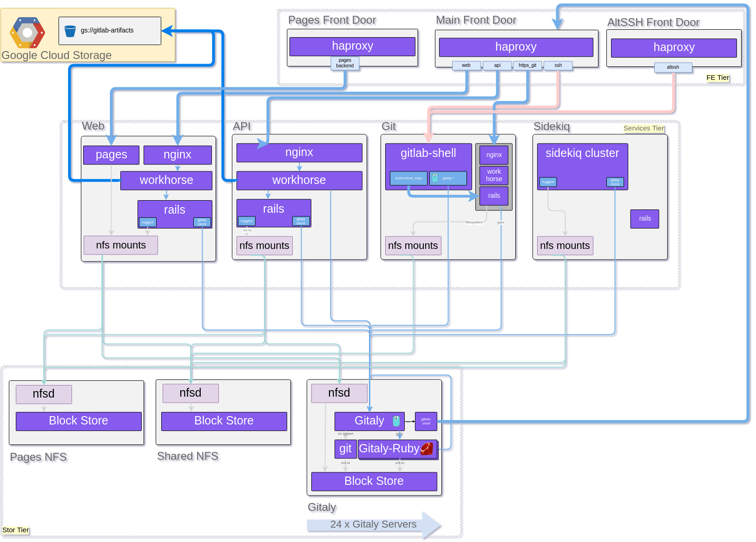Click haproxy in Pages Front Door

coord(352,46)
